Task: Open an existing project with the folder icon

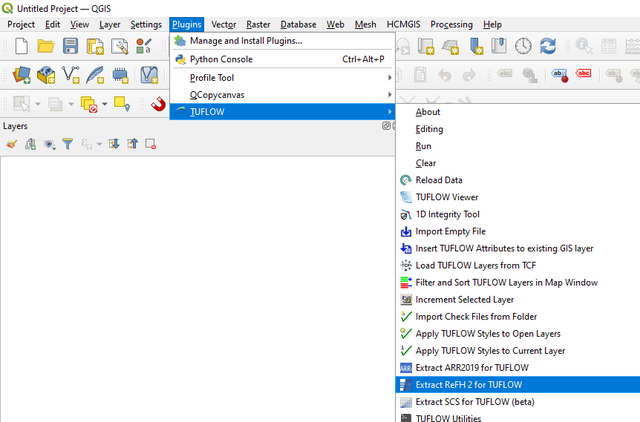Action: pyautogui.click(x=45, y=46)
